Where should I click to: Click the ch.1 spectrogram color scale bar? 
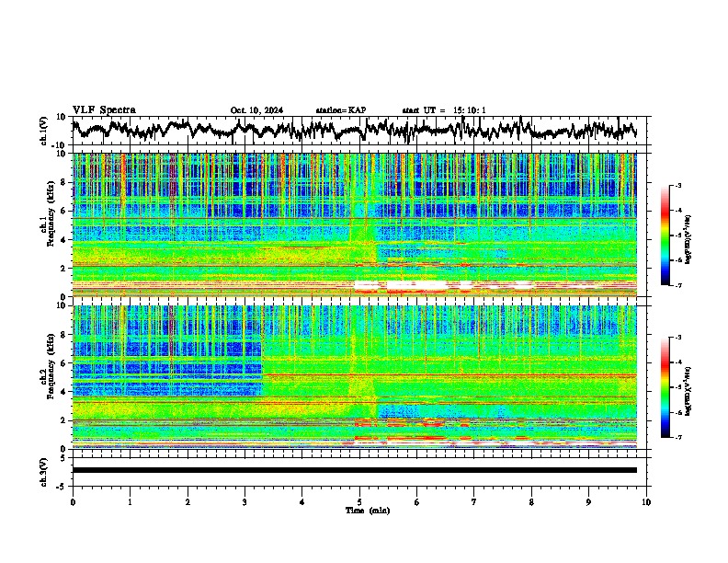pyautogui.click(x=665, y=236)
